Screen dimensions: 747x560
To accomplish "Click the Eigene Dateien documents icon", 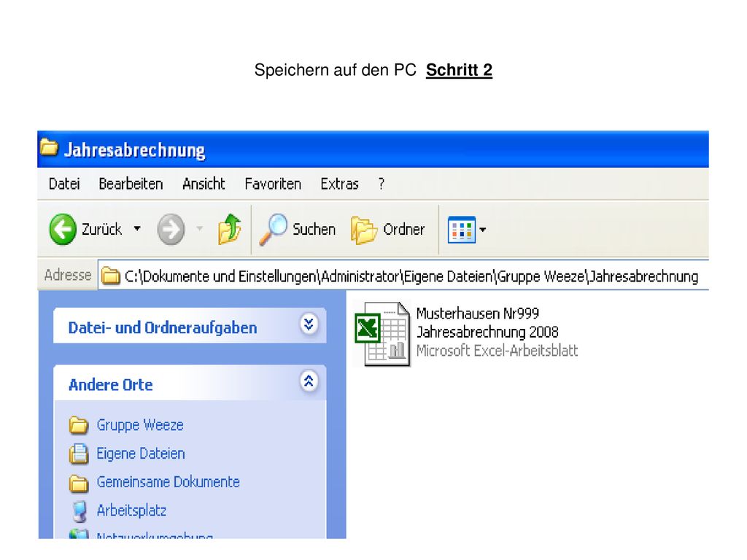I will pyautogui.click(x=79, y=454).
